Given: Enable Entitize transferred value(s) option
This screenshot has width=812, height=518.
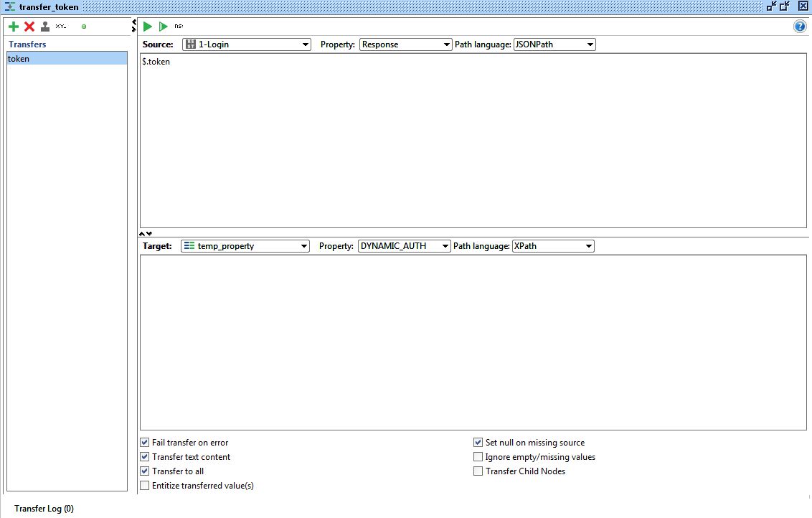Looking at the screenshot, I should [145, 486].
